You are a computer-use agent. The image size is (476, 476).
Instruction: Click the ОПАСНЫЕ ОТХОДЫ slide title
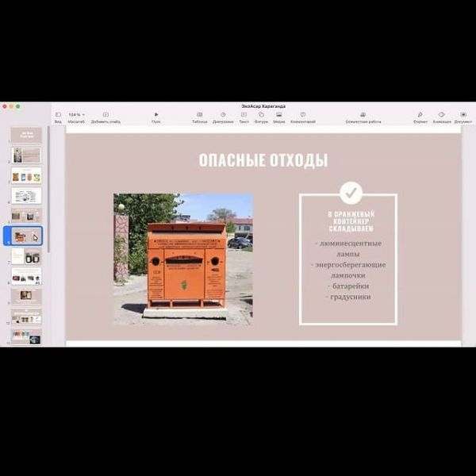click(x=263, y=161)
